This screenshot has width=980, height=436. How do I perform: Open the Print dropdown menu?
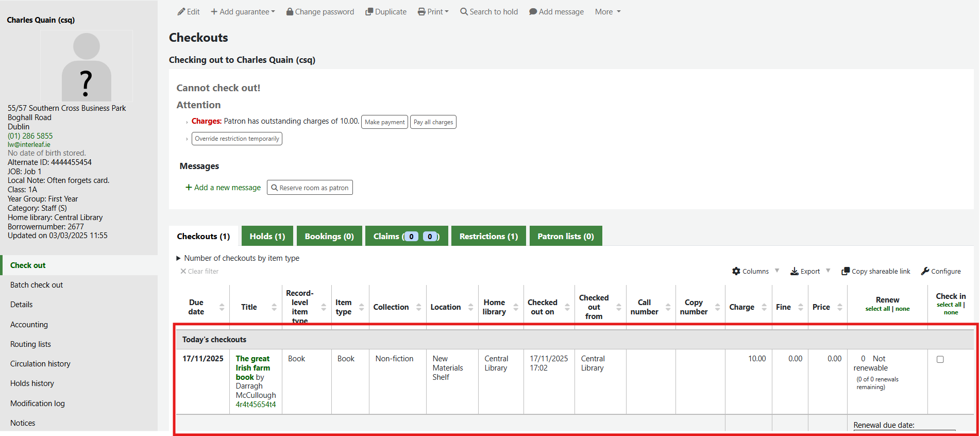[x=433, y=12]
